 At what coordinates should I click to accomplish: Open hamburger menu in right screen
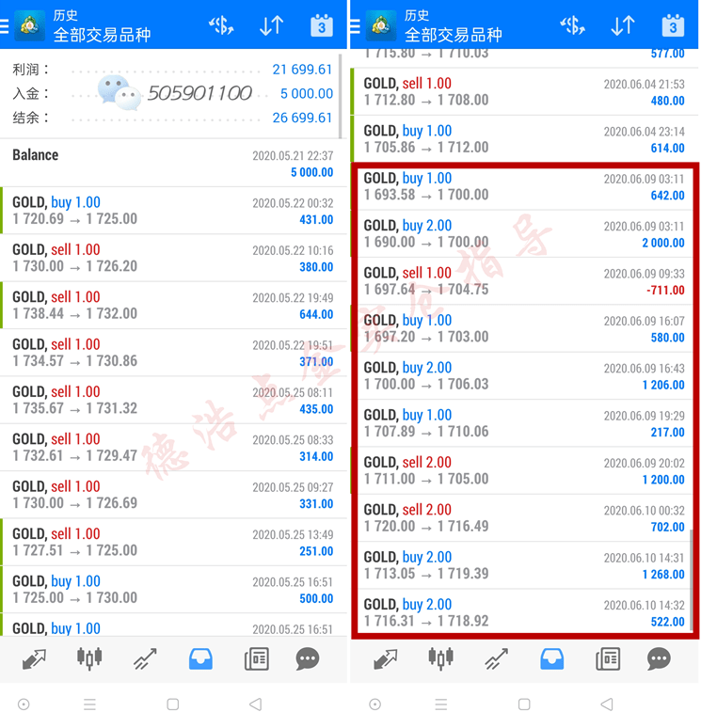(355, 25)
